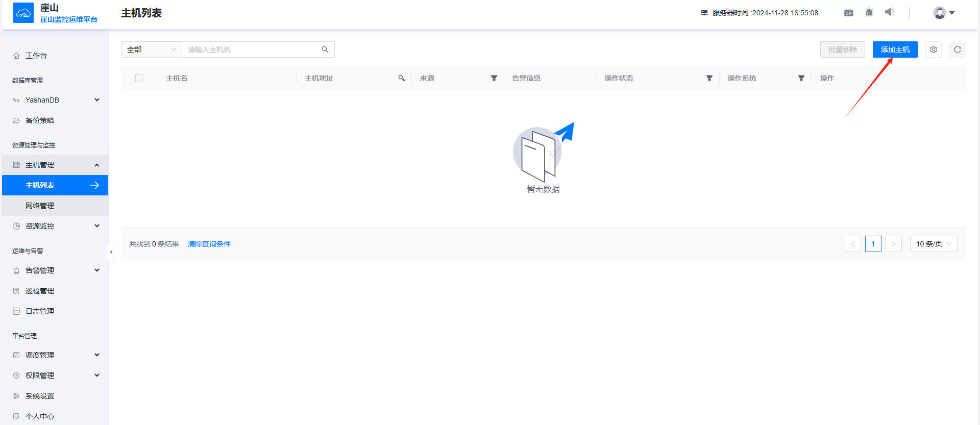Click 清除查询条件 link

point(209,244)
